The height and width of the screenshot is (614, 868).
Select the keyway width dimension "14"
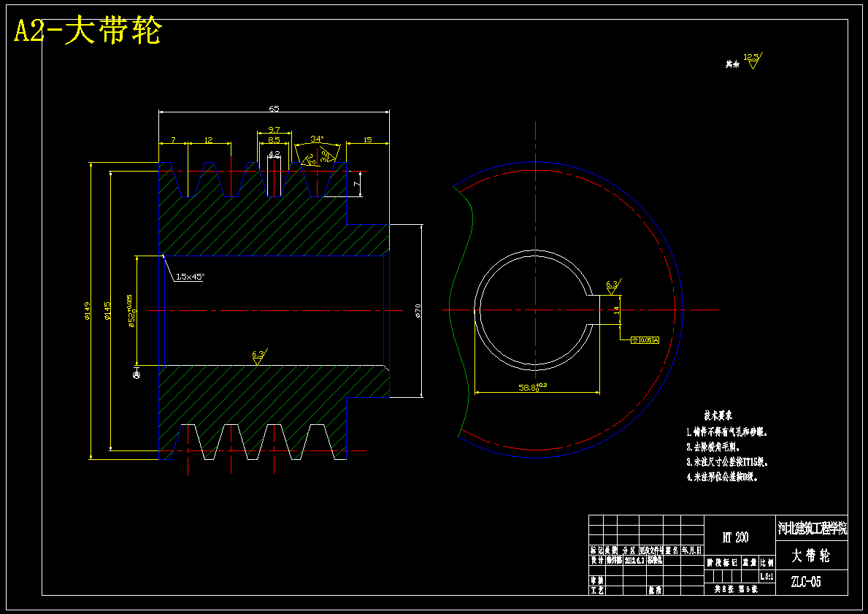point(616,310)
